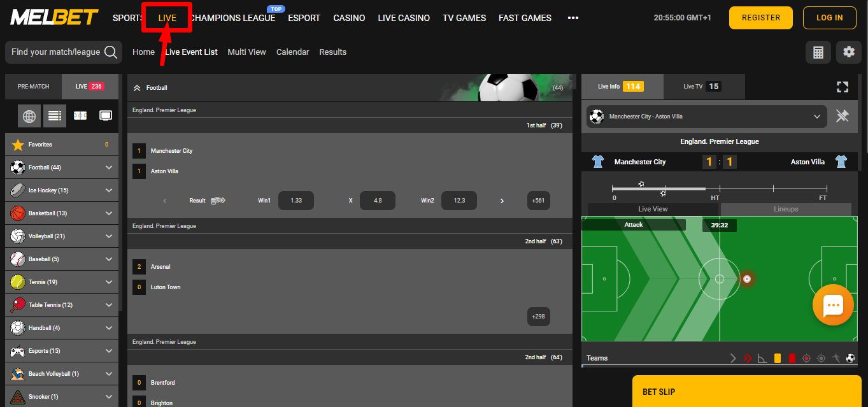Expand the Tennis (19) chevron
This screenshot has height=407, width=868.
(109, 282)
